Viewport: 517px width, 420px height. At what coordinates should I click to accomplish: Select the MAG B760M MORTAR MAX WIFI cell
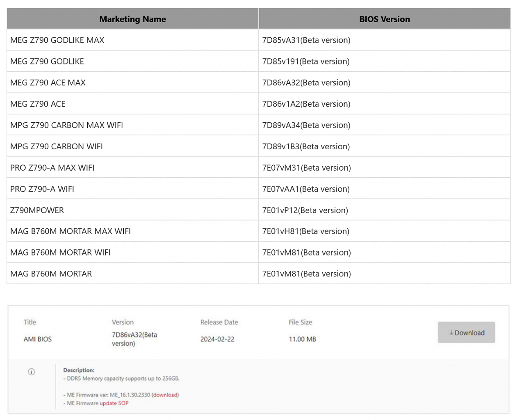pos(132,231)
